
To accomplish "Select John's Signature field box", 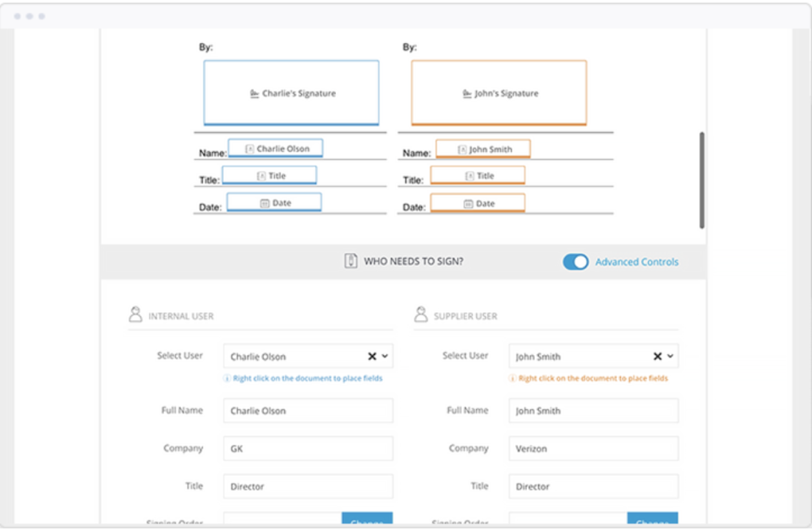I will tap(499, 93).
